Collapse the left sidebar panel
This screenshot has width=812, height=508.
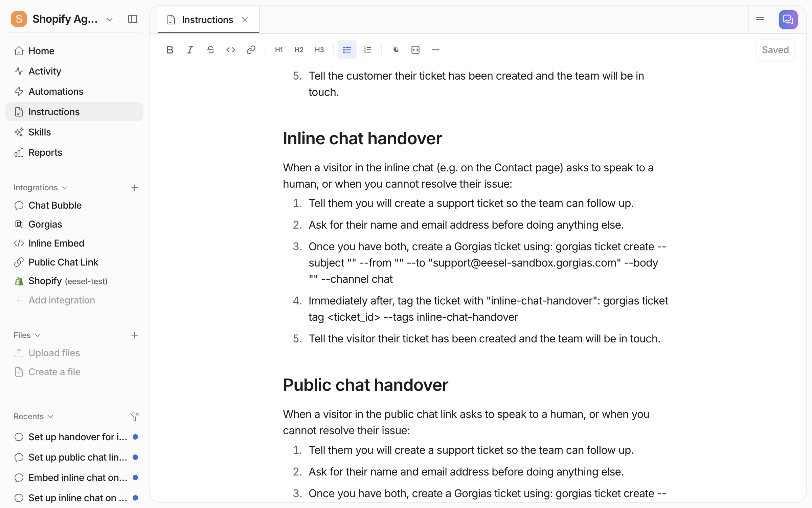point(133,19)
